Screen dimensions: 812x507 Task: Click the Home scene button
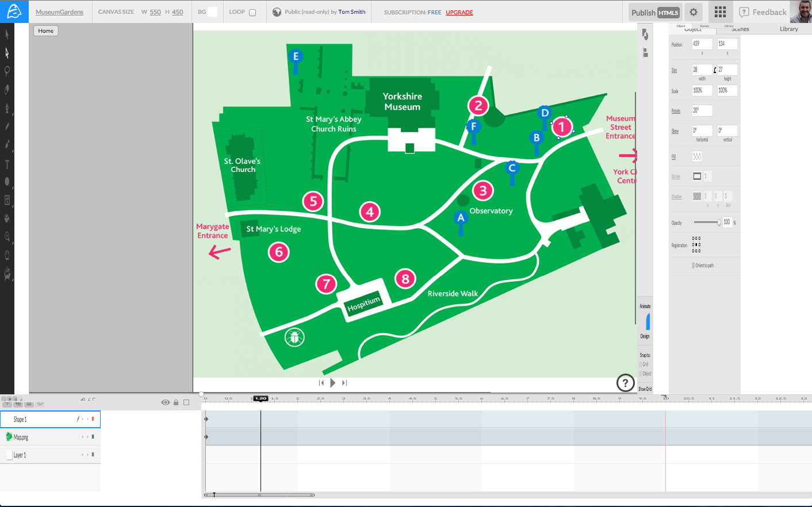pos(46,31)
